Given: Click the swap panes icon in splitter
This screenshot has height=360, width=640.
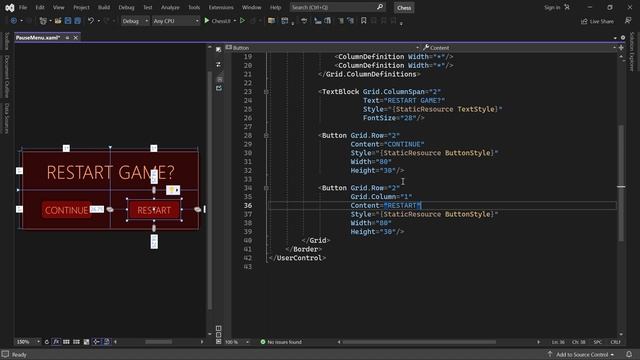Looking at the screenshot, I should 219,64.
